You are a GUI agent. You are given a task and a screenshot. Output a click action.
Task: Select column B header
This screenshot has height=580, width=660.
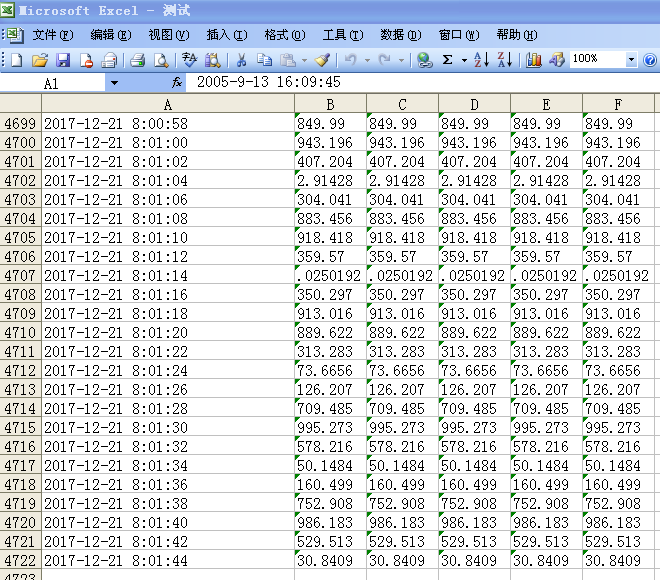(330, 104)
